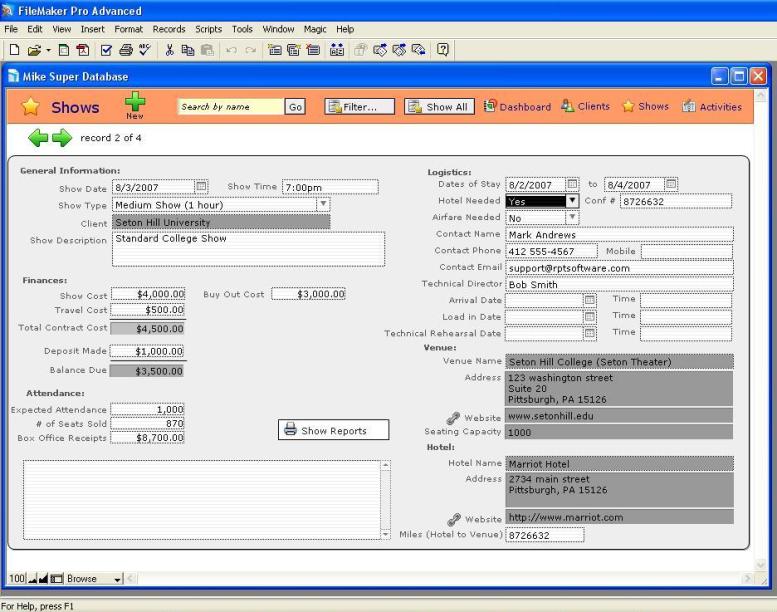Run spell check ABC icon
The height and width of the screenshot is (612, 777).
pos(145,50)
